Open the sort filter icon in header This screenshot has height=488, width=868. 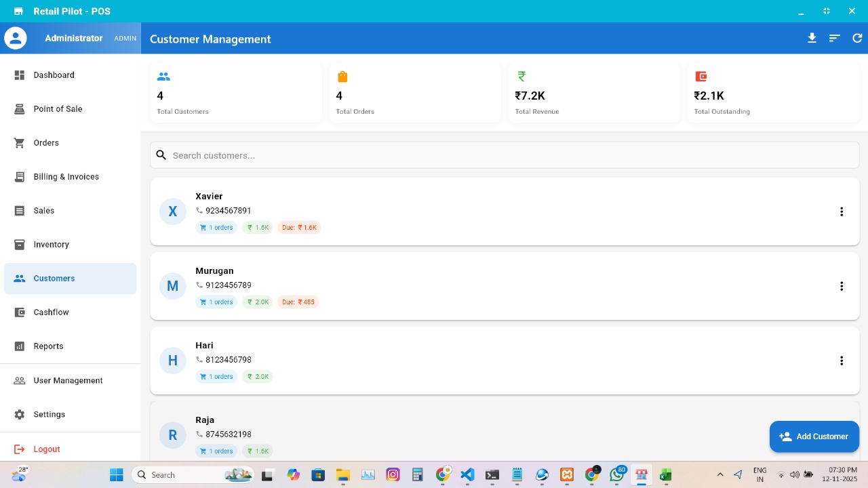[x=835, y=39]
